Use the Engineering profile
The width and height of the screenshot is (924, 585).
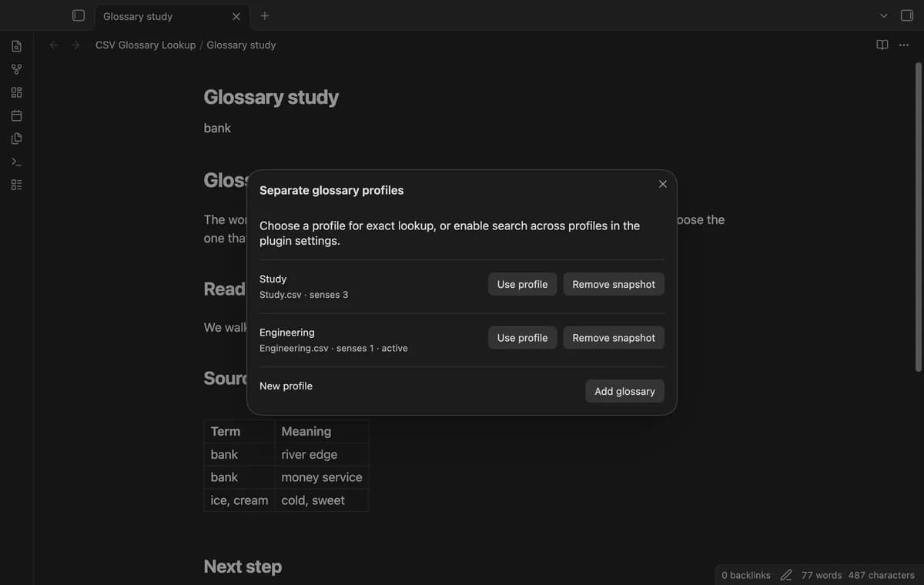pyautogui.click(x=522, y=338)
